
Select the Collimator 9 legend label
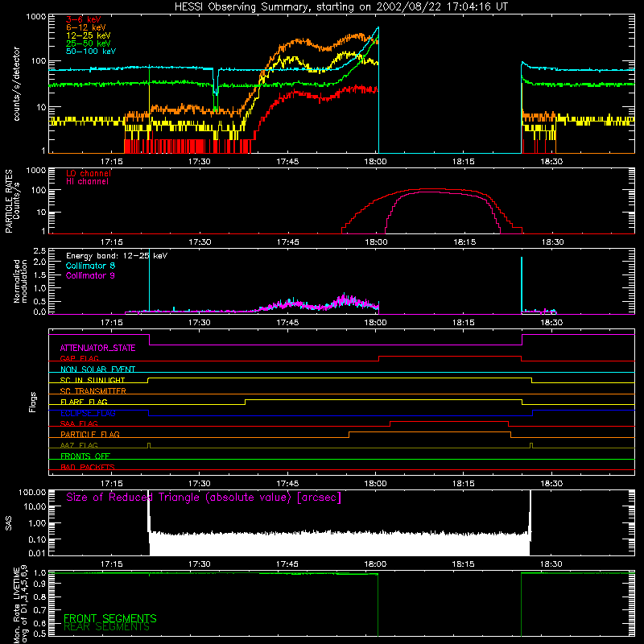coord(90,275)
